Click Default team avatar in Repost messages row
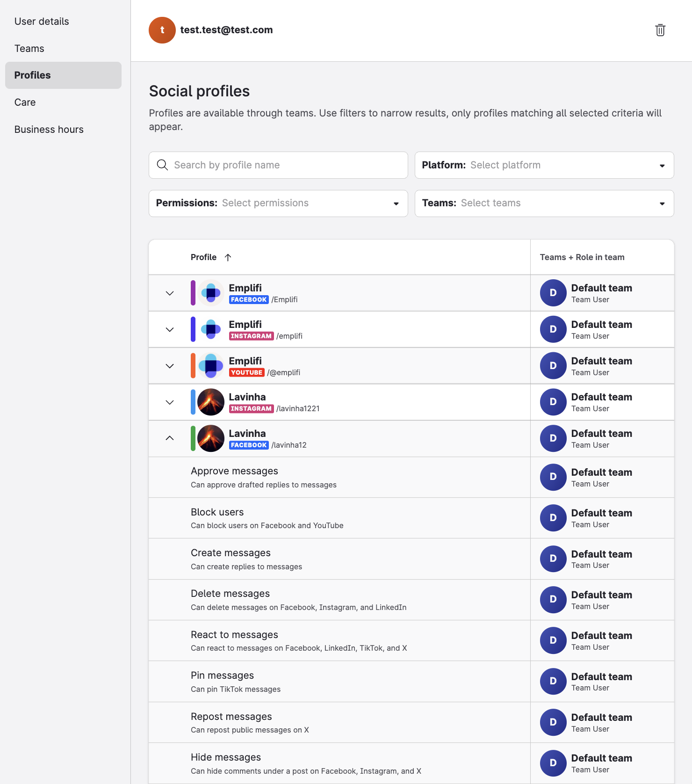 point(553,722)
